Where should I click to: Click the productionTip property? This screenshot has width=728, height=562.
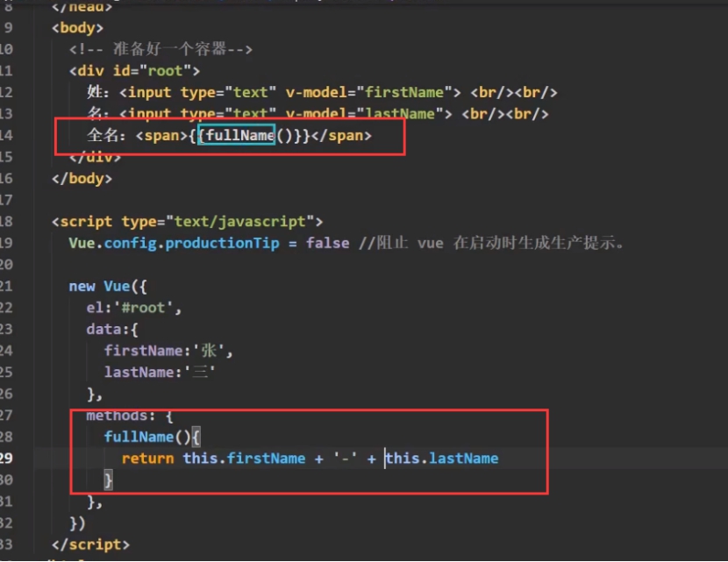click(x=223, y=243)
